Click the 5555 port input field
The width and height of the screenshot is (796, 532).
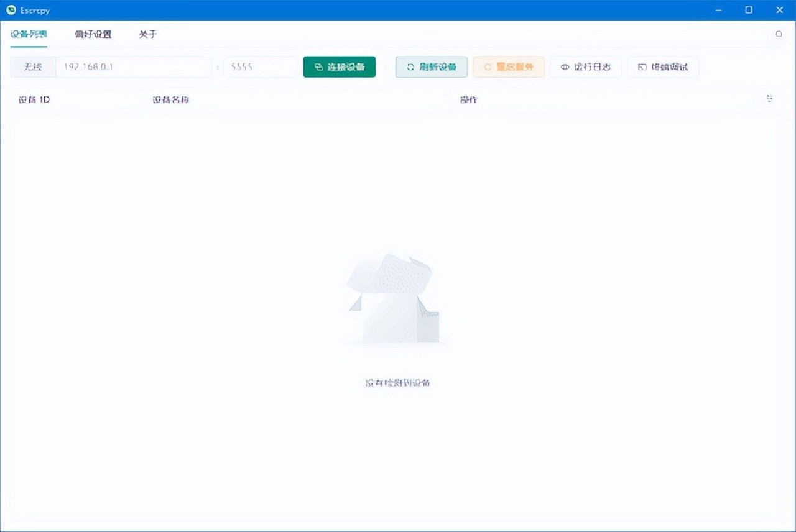coord(261,67)
